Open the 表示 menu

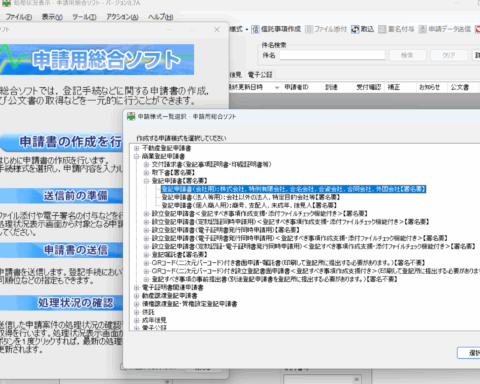point(52,17)
